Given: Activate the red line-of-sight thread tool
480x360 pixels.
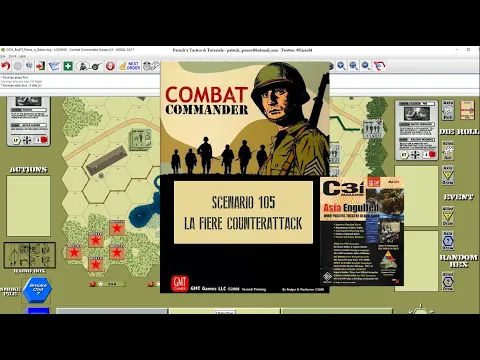Looking at the screenshot, I should tap(379, 66).
